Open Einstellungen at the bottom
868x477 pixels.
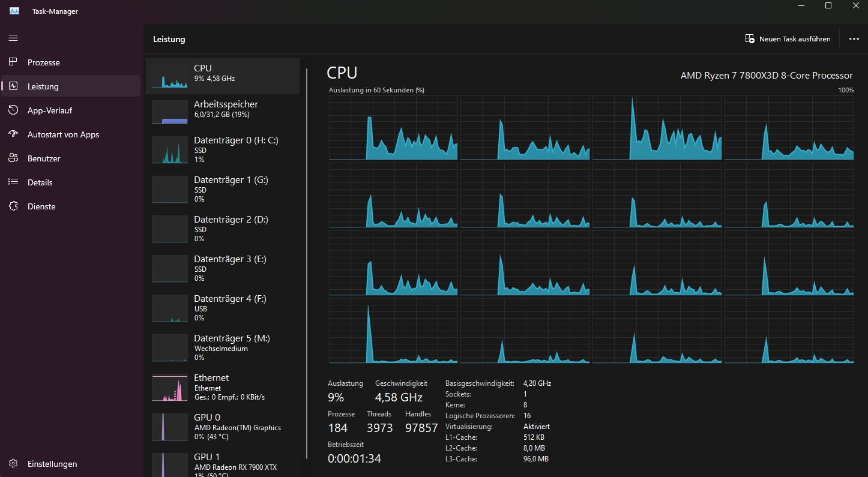pyautogui.click(x=71, y=464)
